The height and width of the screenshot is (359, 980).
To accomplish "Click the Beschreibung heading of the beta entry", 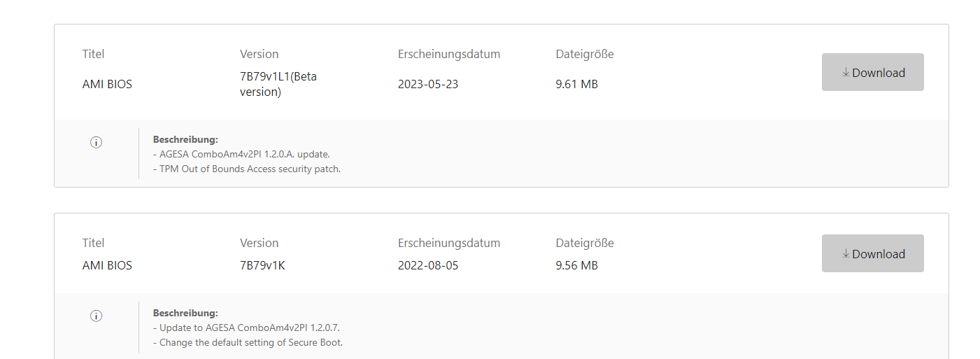I will [x=185, y=139].
